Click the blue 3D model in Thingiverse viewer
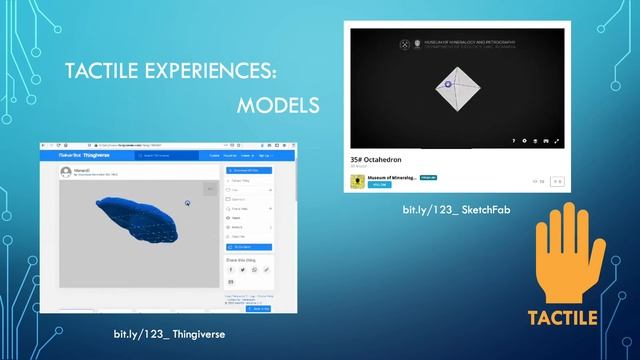640x360 pixels. point(137,220)
